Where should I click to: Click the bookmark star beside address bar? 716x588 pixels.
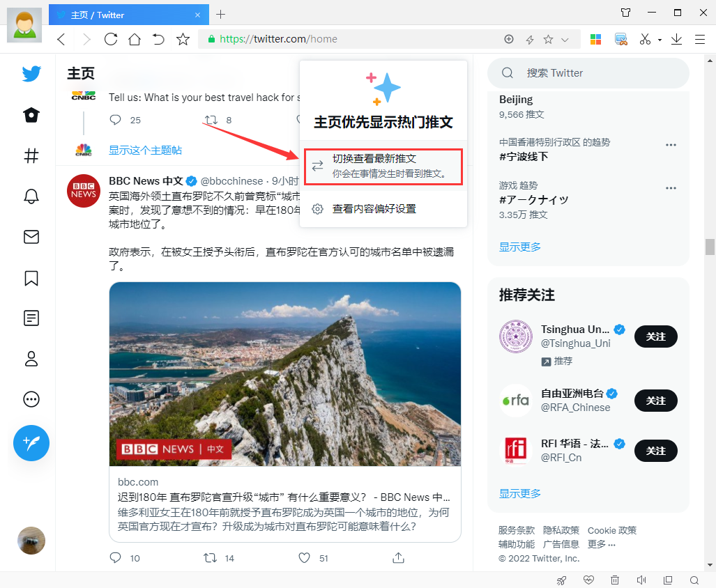click(183, 39)
